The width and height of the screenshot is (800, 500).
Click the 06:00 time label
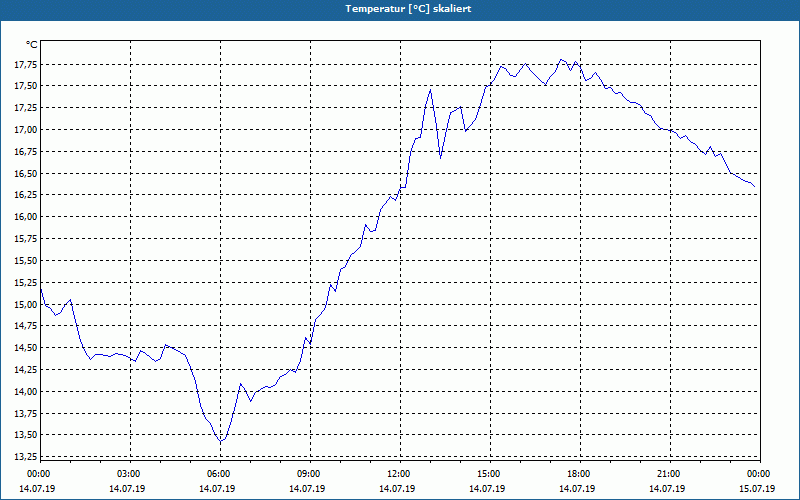coord(220,474)
